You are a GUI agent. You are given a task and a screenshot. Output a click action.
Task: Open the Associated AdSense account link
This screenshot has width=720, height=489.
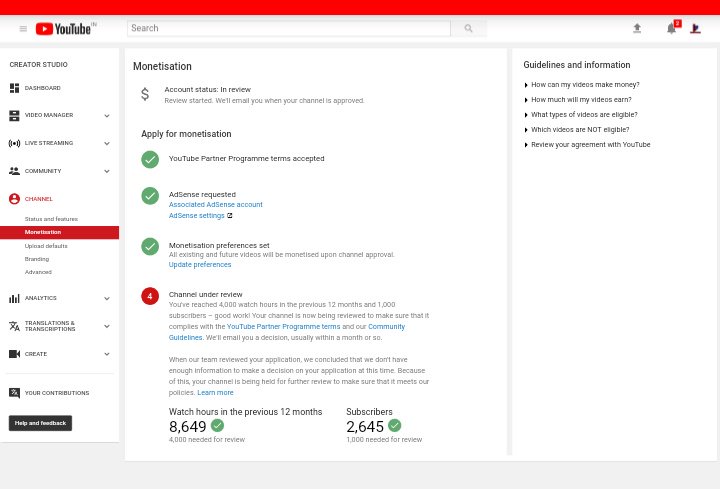215,205
